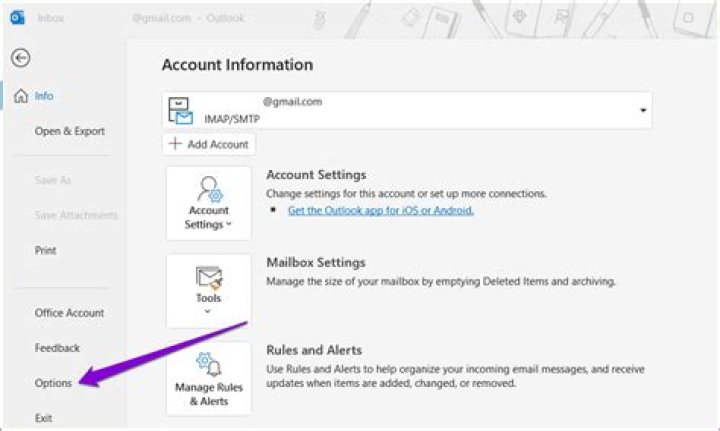Select Save Attachments in the sidebar
Screen dimensions: 720x431
(76, 215)
